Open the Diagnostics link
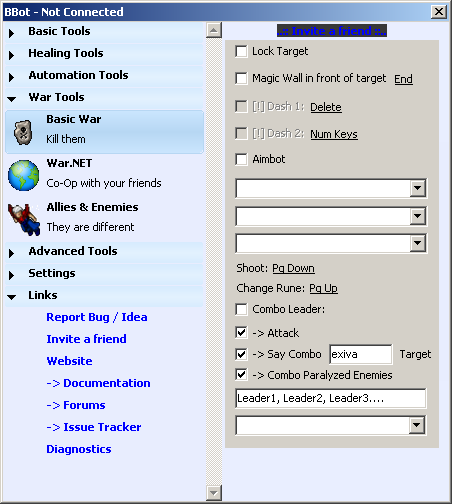452x504 pixels. (x=79, y=449)
